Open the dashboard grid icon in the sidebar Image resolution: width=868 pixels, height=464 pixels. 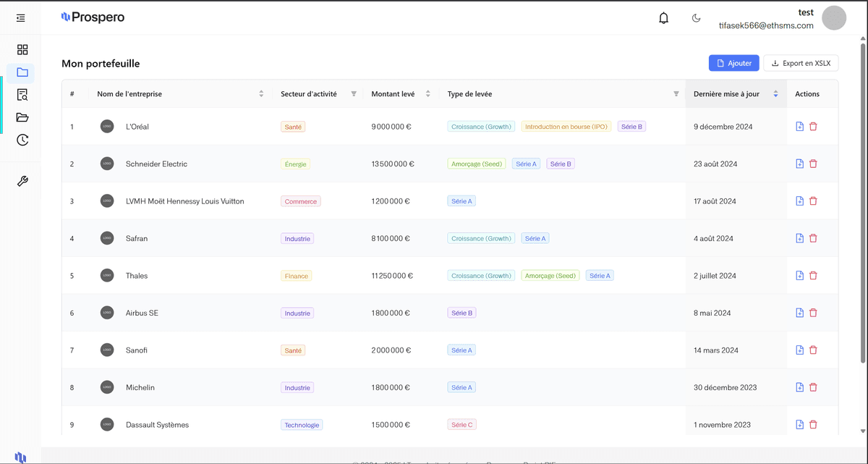click(x=22, y=49)
